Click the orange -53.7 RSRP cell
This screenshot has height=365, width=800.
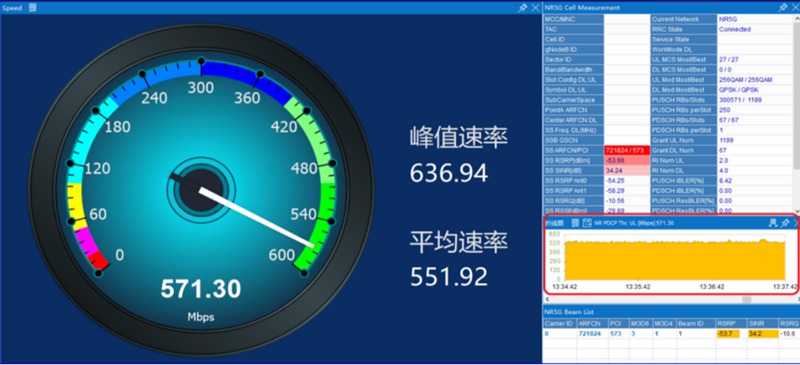click(x=728, y=334)
